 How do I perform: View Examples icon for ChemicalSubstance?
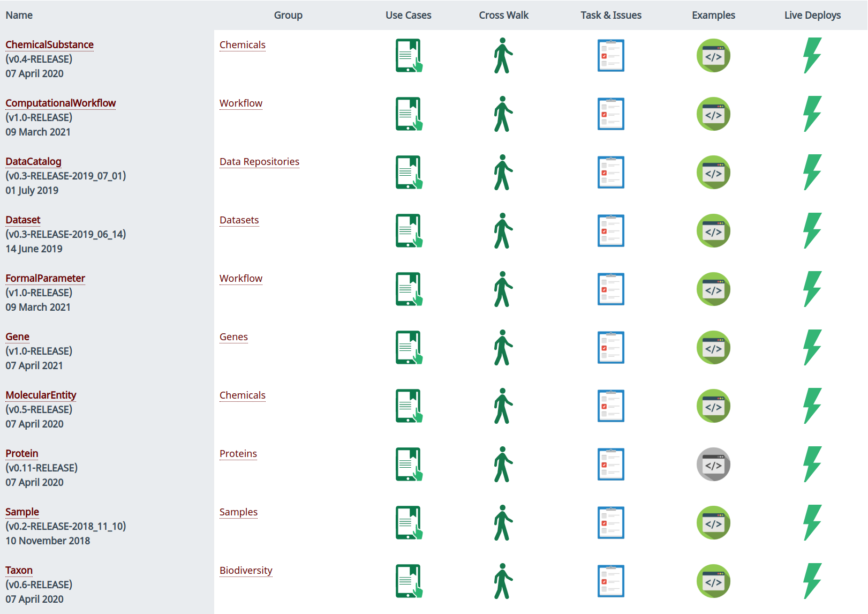[x=713, y=55]
